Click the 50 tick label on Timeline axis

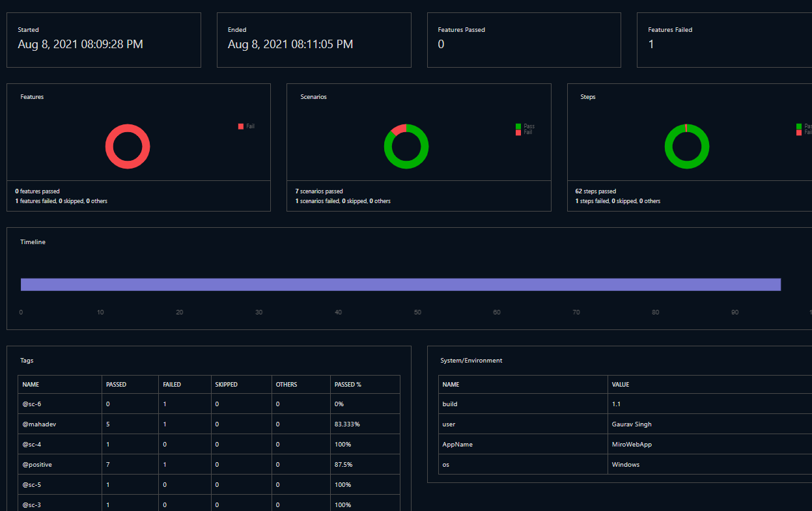417,312
